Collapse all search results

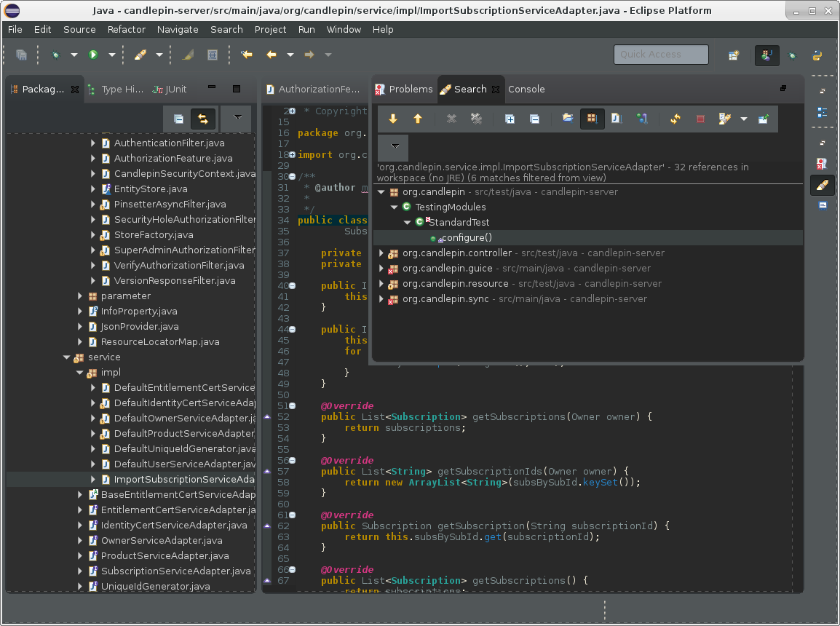tap(534, 119)
